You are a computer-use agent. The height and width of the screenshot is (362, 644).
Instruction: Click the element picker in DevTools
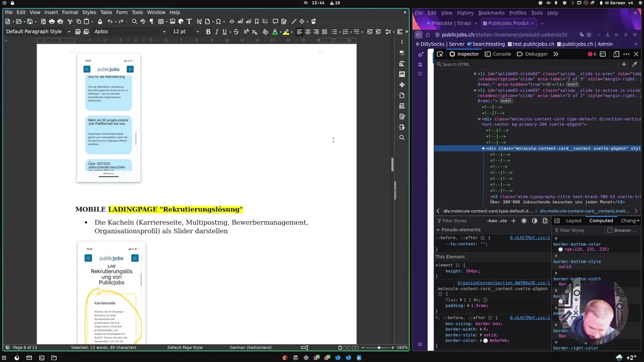440,54
